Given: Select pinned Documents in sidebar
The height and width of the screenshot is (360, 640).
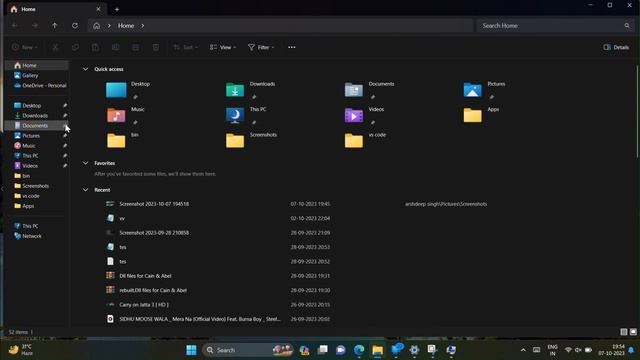Looking at the screenshot, I should click(37, 126).
